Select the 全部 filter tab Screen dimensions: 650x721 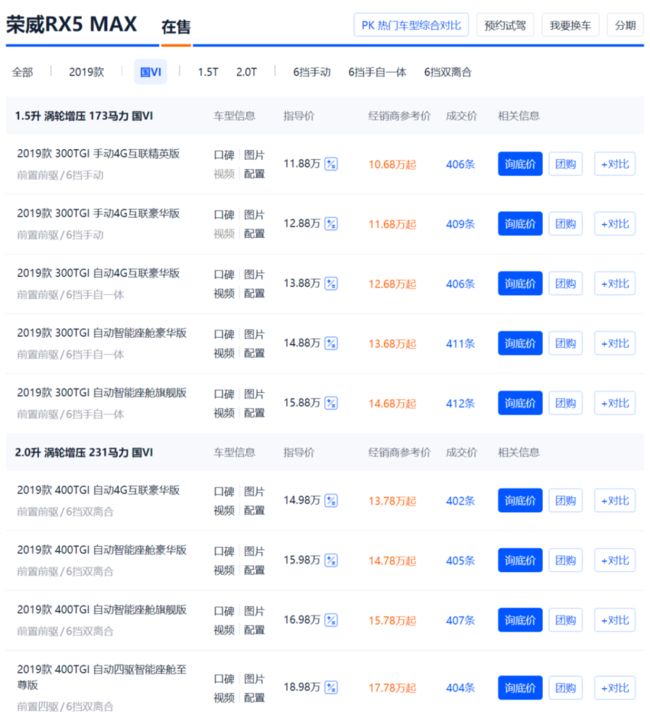pyautogui.click(x=23, y=72)
